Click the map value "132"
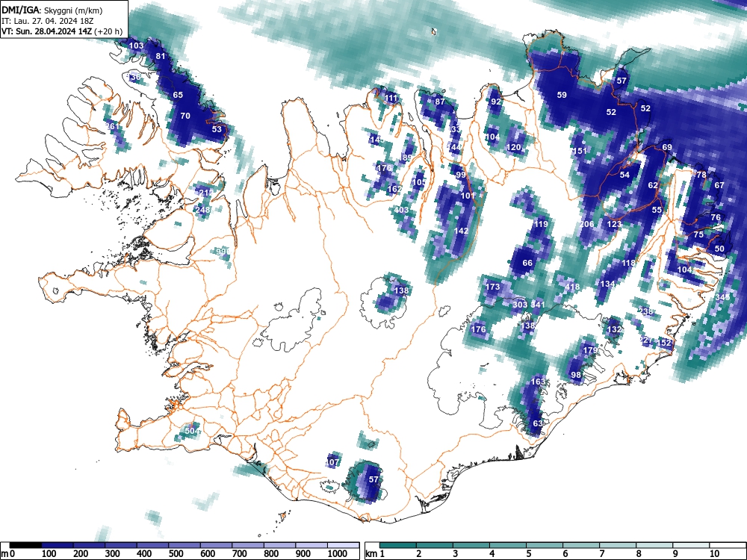Viewport: 747px width, 560px height. tap(615, 329)
